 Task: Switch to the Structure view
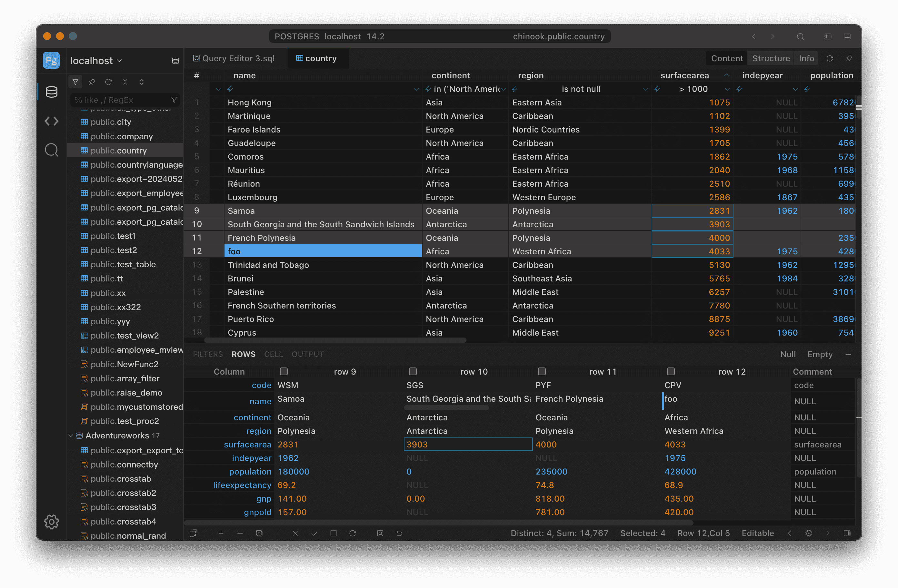click(x=771, y=58)
